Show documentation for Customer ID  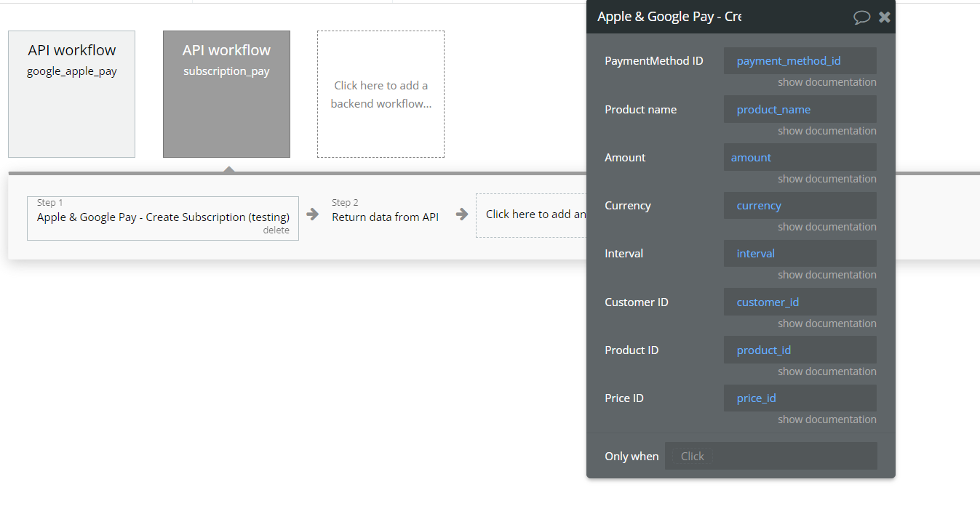(x=827, y=324)
